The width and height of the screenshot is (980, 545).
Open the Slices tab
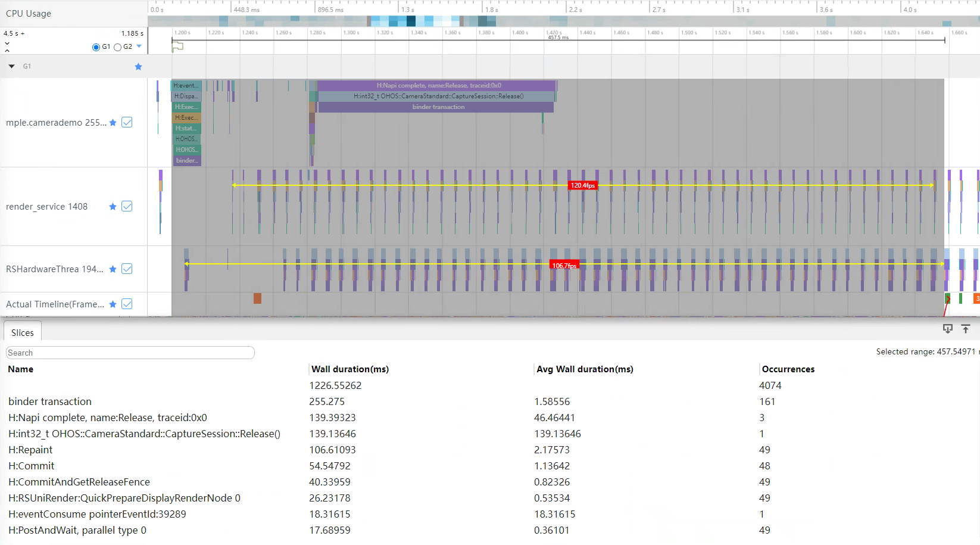tap(23, 333)
